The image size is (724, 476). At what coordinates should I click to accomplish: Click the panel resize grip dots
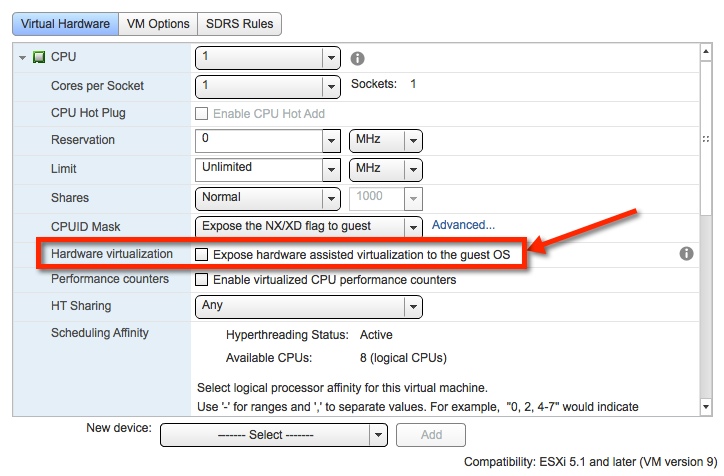[706, 139]
